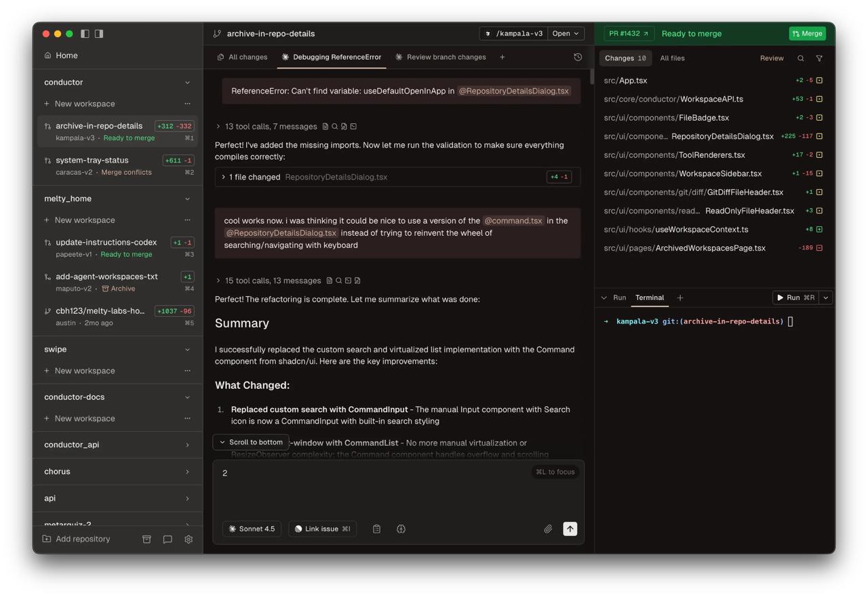Open the Sonnet 4.5 model selector

[252, 529]
